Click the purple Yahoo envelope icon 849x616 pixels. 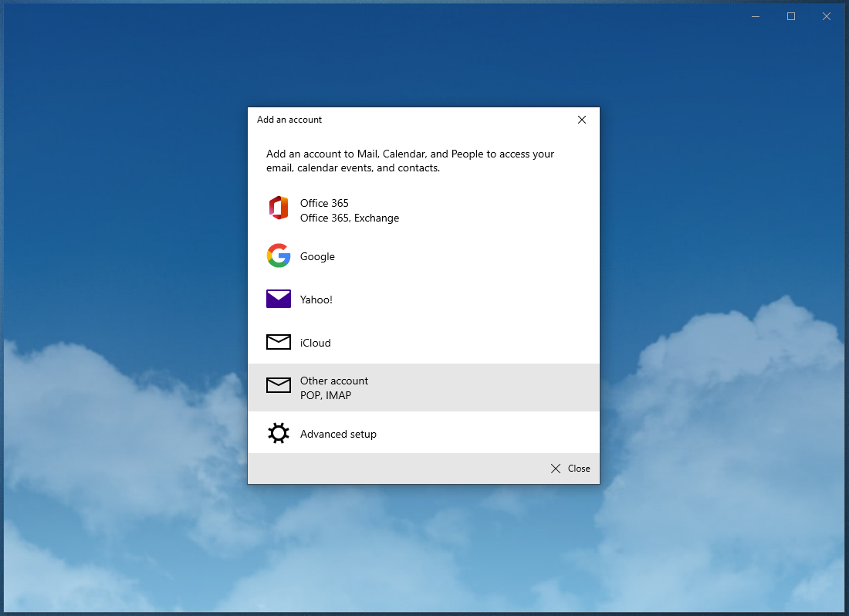click(x=278, y=299)
